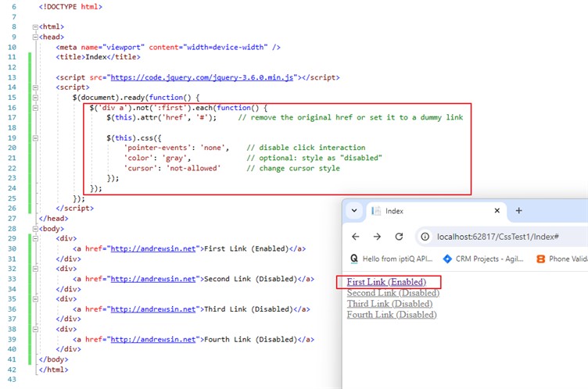Collapse the head tag fold marker
This screenshot has width=588, height=389.
pos(35,37)
